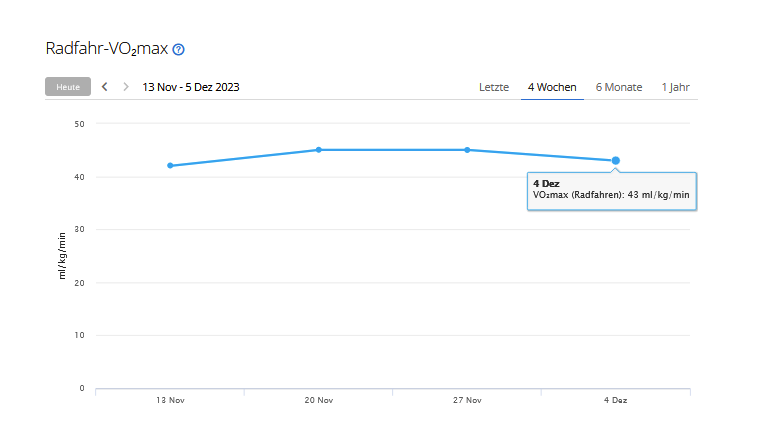Click the Radfahr-VO₂max chart title
Screen dimensions: 760x434
pos(107,49)
